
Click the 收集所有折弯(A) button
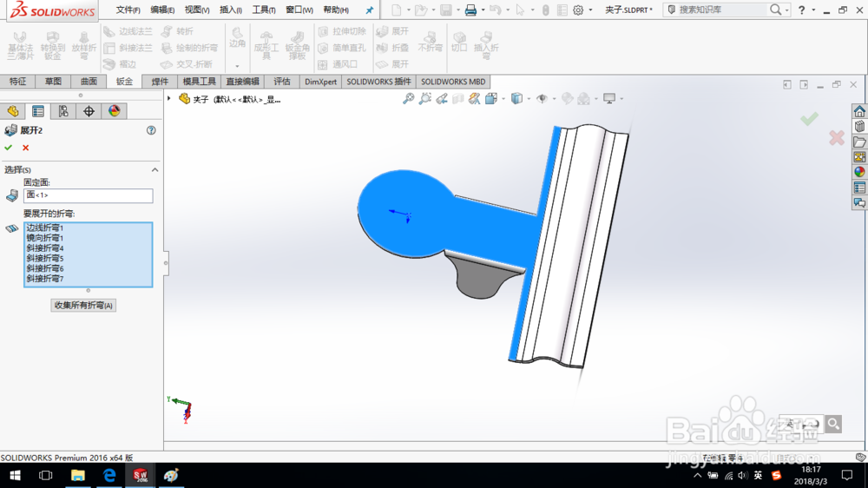click(x=83, y=305)
